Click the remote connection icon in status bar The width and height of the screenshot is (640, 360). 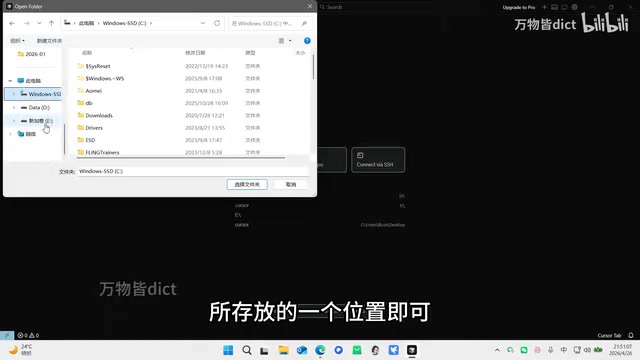[x=7, y=335]
